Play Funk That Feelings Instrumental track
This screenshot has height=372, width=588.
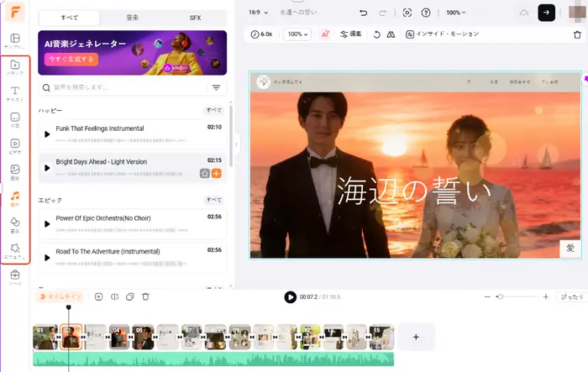click(x=47, y=134)
